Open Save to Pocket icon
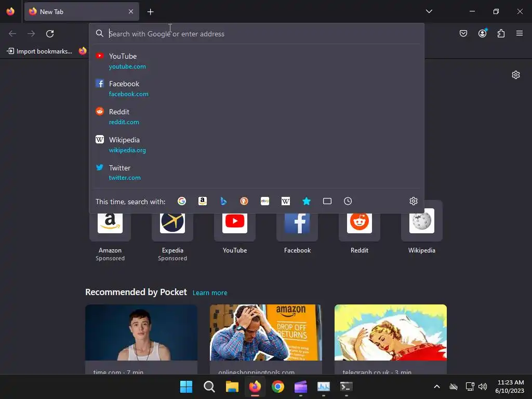 (x=463, y=33)
